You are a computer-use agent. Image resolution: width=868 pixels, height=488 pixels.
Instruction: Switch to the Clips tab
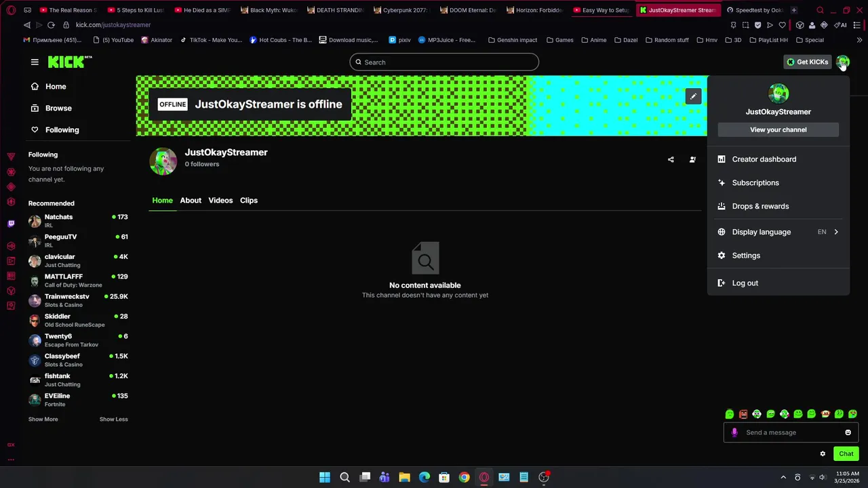click(x=249, y=201)
